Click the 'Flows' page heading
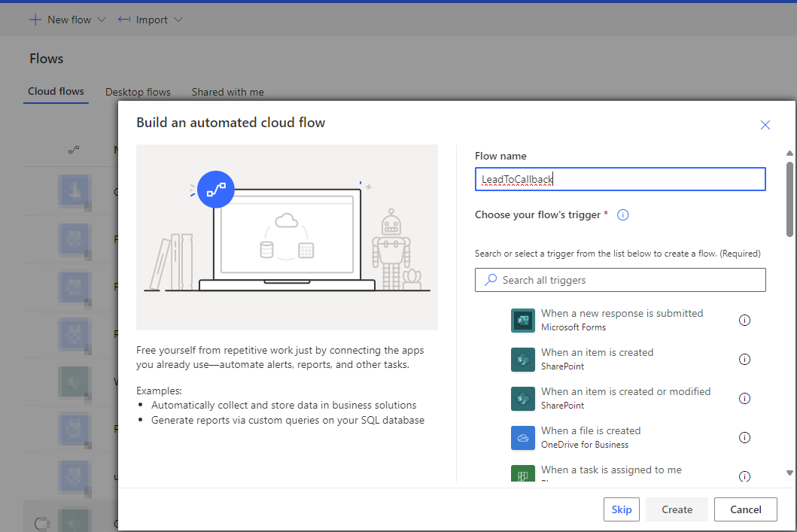 tap(46, 59)
